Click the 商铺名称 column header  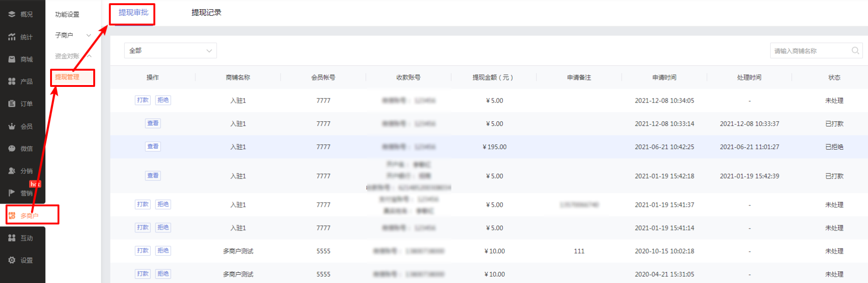tap(238, 78)
